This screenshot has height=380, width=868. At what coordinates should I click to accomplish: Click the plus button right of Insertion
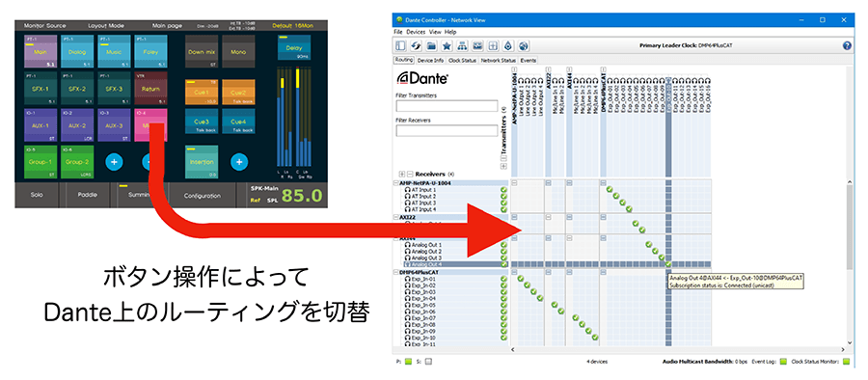239,162
